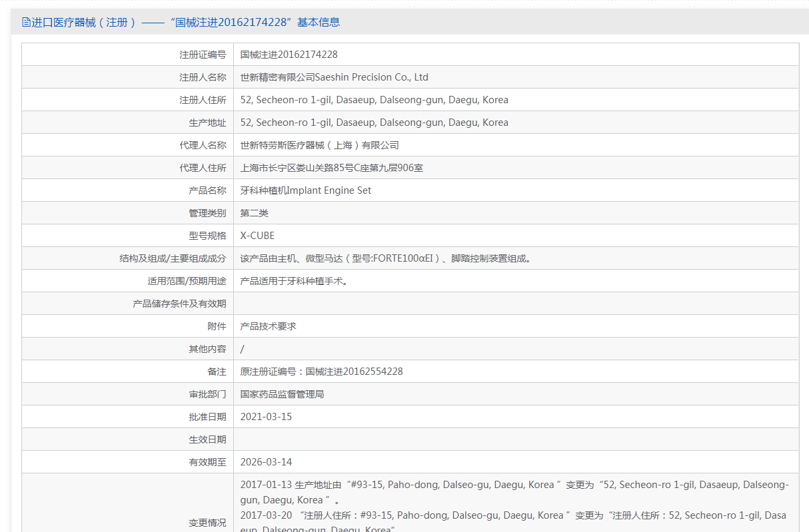Select 牙科种植机Implant Engine Set value
The height and width of the screenshot is (532, 809).
(x=306, y=190)
